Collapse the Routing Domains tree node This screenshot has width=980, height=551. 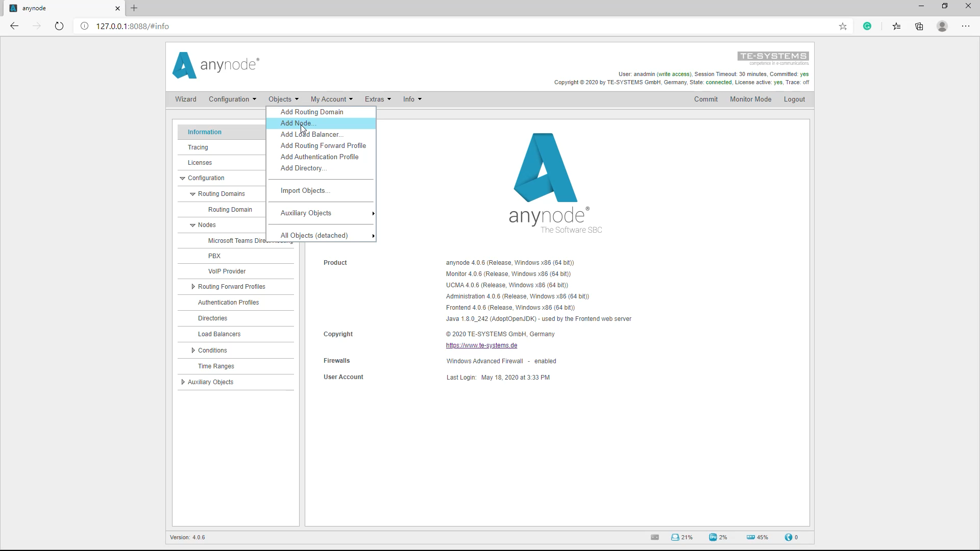(192, 194)
